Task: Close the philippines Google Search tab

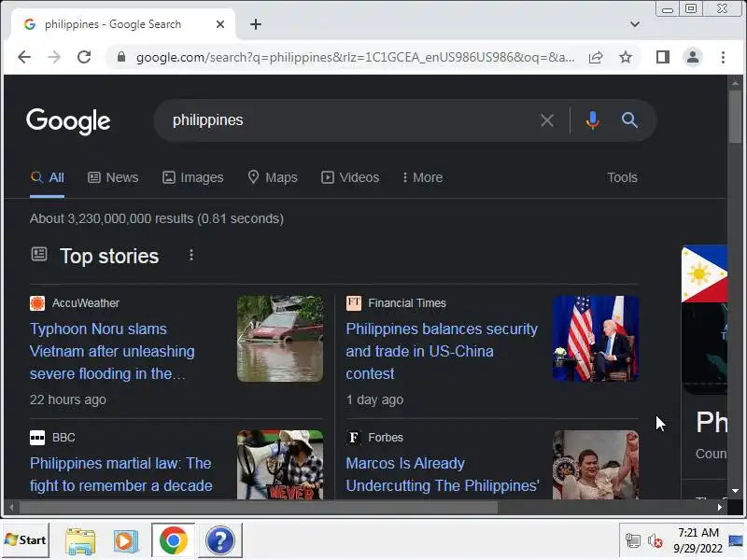Action: coord(220,24)
